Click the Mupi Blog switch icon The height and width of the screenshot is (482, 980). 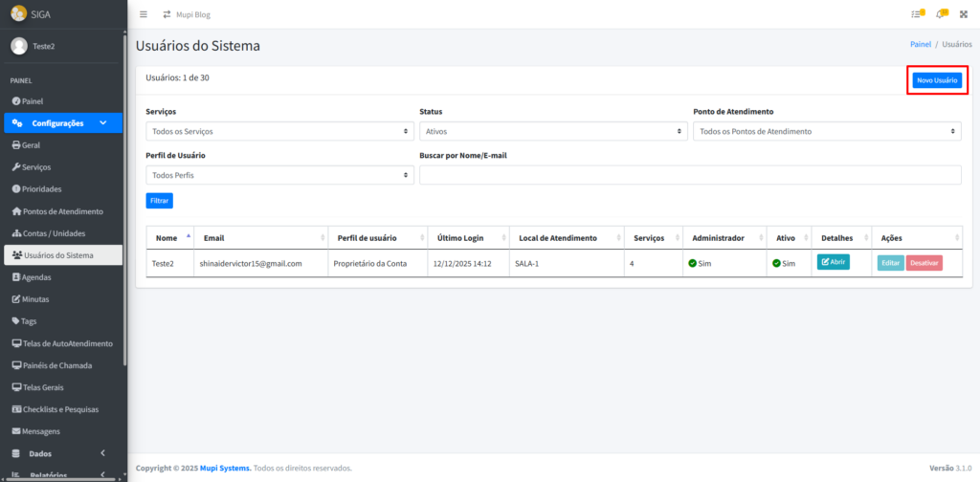click(x=167, y=14)
